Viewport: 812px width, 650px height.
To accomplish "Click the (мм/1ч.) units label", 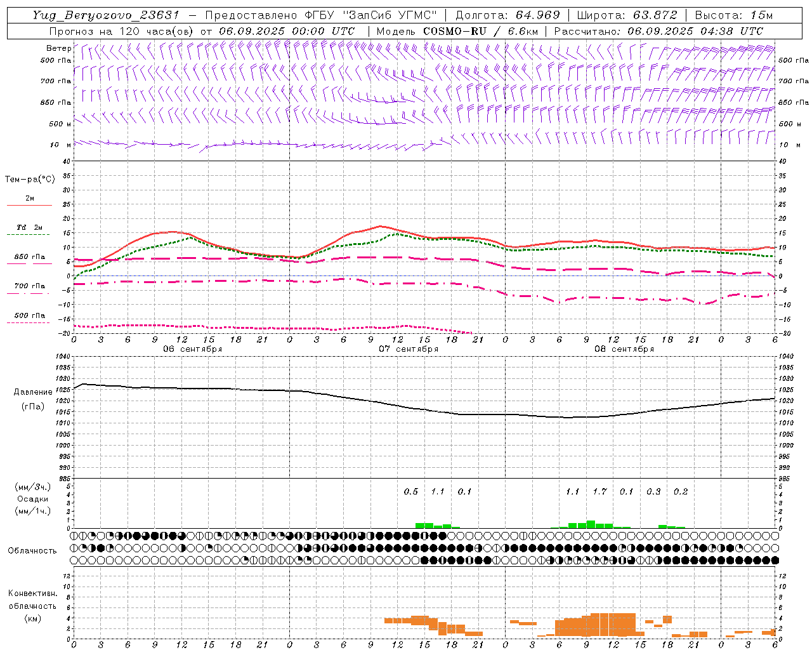I will [33, 511].
